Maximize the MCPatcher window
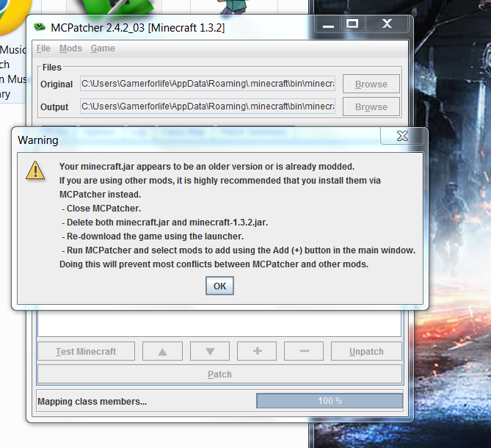This screenshot has width=491, height=448. [x=352, y=24]
